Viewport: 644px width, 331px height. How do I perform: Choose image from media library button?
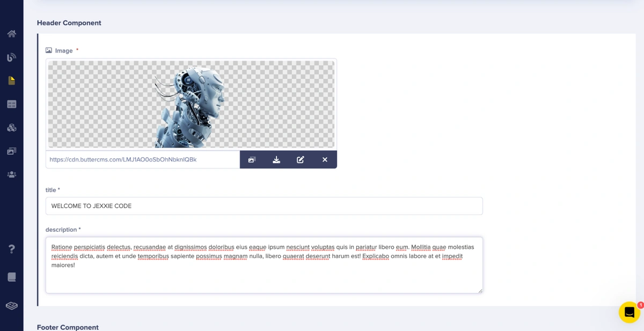(x=252, y=160)
